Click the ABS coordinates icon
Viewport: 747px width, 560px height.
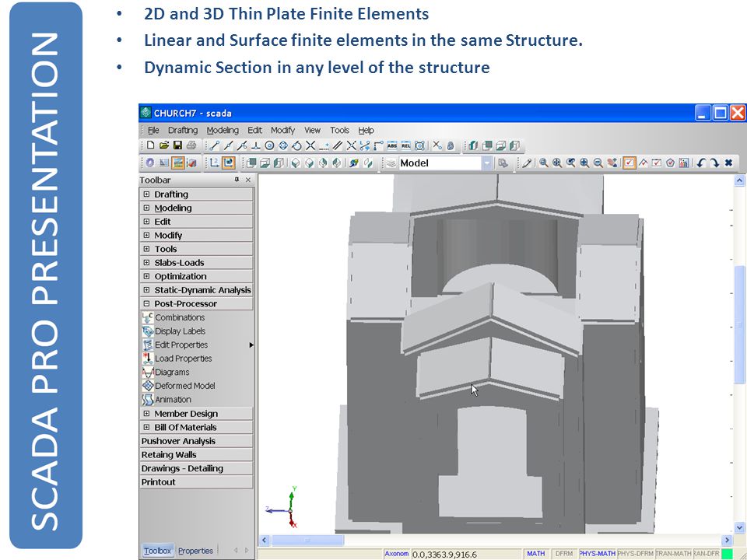(x=392, y=145)
